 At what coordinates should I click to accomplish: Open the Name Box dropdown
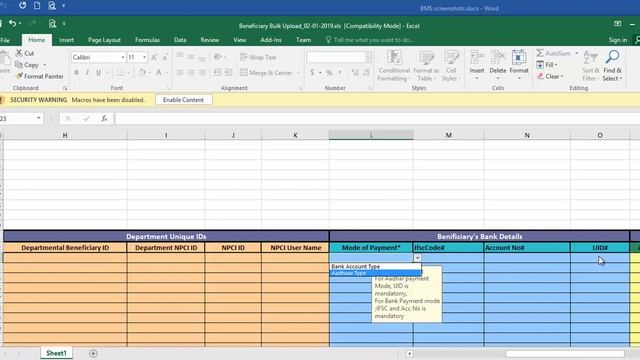(38, 118)
